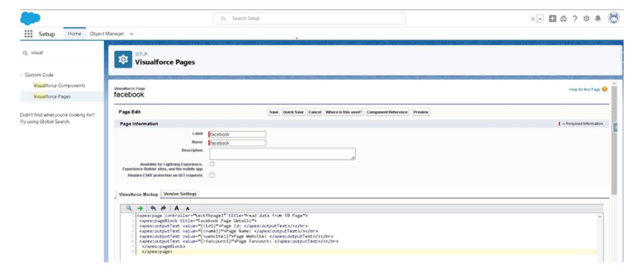
Task: Click the code line containing 'Page Fancount:'
Action: coord(238,241)
